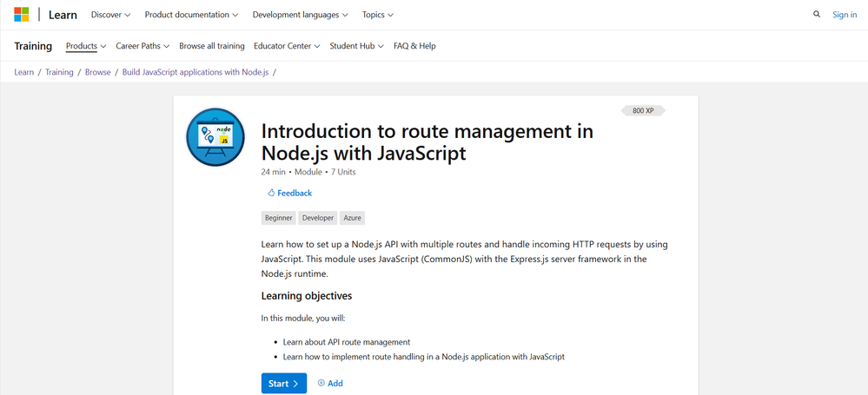The height and width of the screenshot is (395, 868).
Task: Navigate to Browse in breadcrumb
Action: 98,72
